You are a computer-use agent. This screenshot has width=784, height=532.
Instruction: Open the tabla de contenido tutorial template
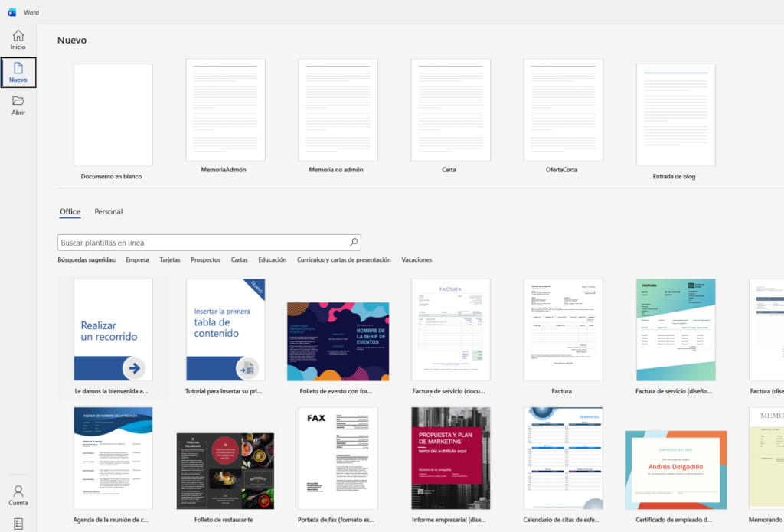point(226,330)
